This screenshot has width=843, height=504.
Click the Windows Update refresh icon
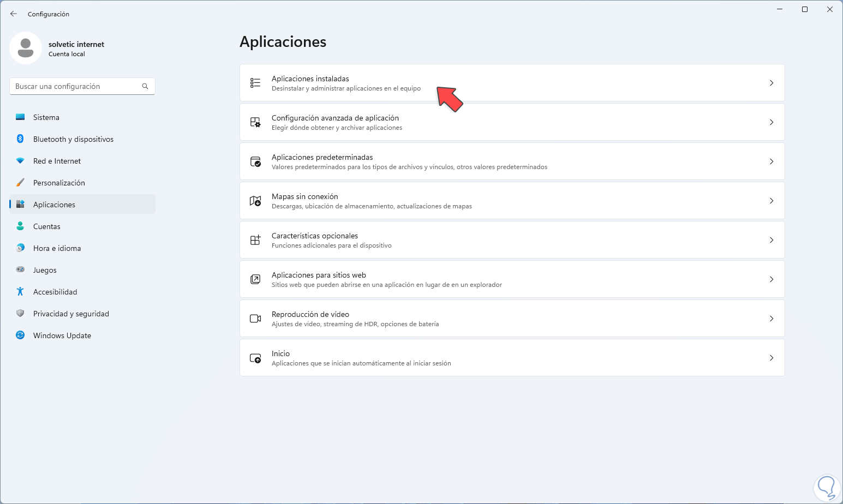point(20,335)
